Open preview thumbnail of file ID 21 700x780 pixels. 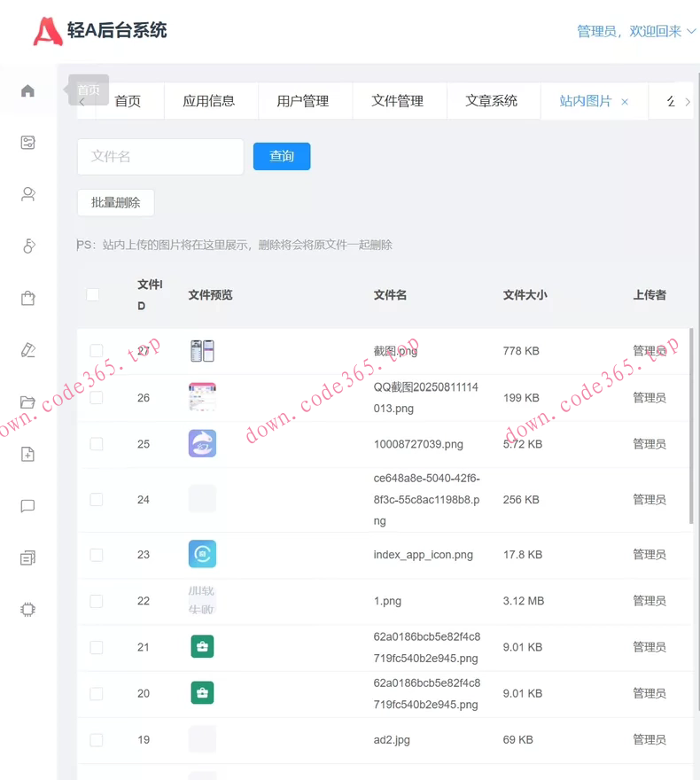point(202,647)
